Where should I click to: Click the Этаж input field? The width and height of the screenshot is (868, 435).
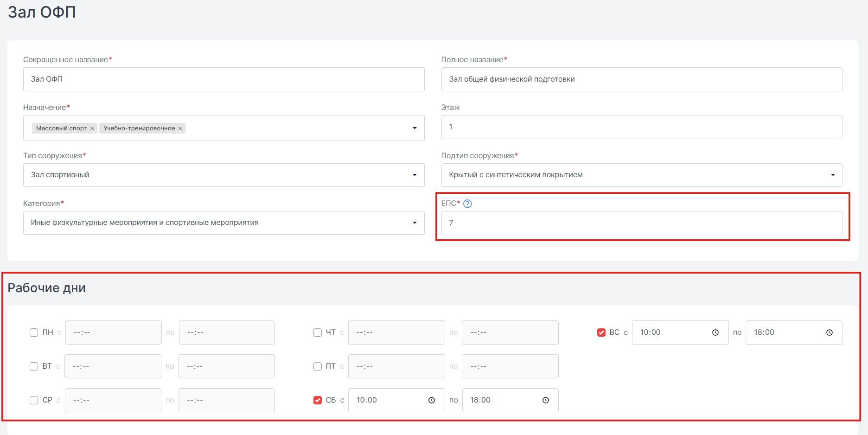coord(642,127)
